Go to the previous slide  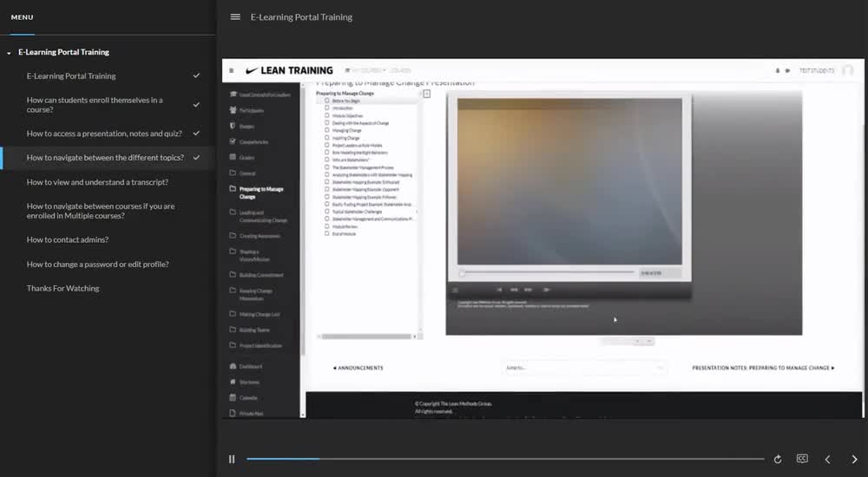[827, 459]
